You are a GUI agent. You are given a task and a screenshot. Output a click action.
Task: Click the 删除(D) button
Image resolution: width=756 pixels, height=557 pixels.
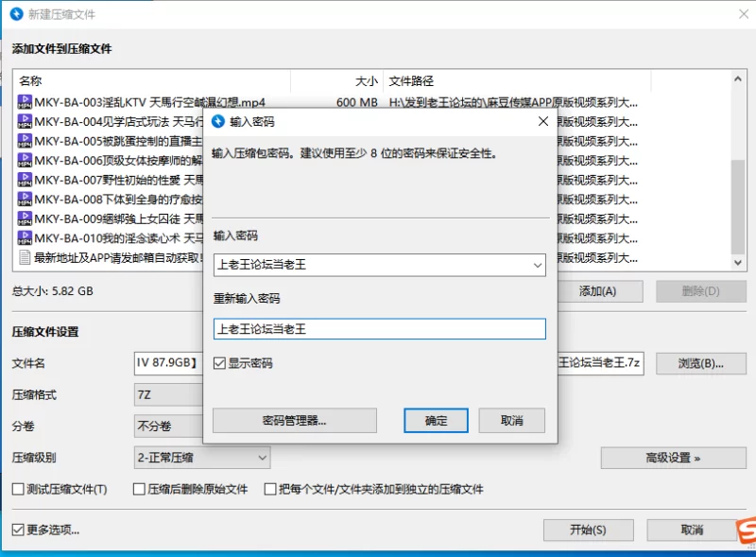(700, 291)
